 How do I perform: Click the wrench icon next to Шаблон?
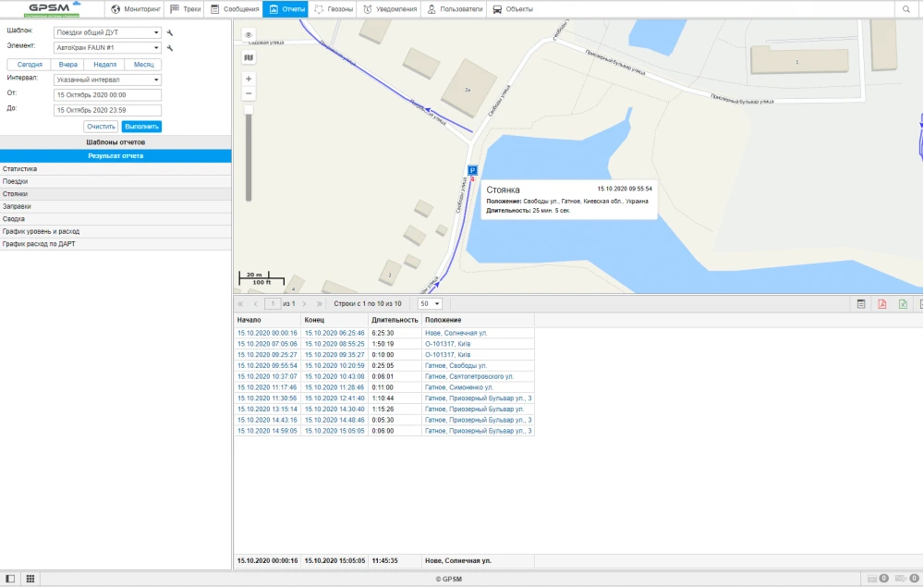click(170, 32)
